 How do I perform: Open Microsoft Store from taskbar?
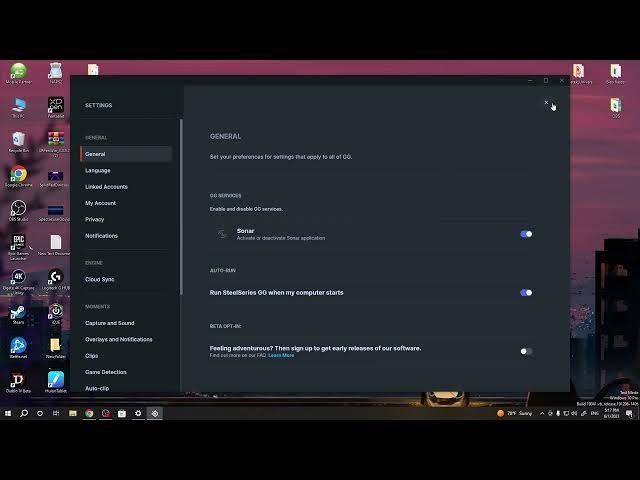click(x=122, y=413)
